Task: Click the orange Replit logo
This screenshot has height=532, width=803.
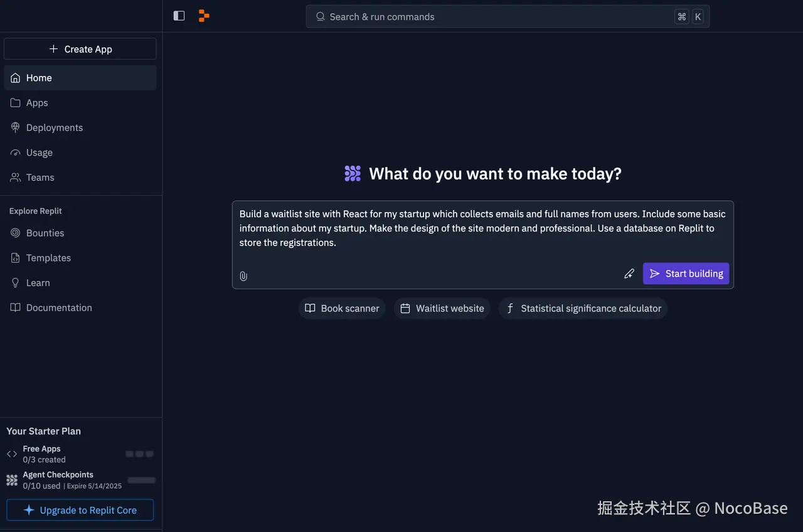Action: [203, 15]
